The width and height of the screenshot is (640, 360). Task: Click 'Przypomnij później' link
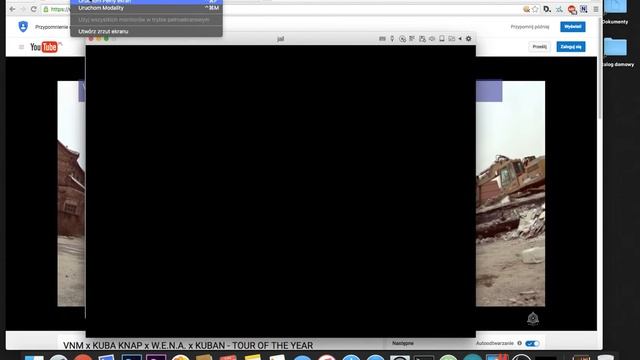point(530,27)
